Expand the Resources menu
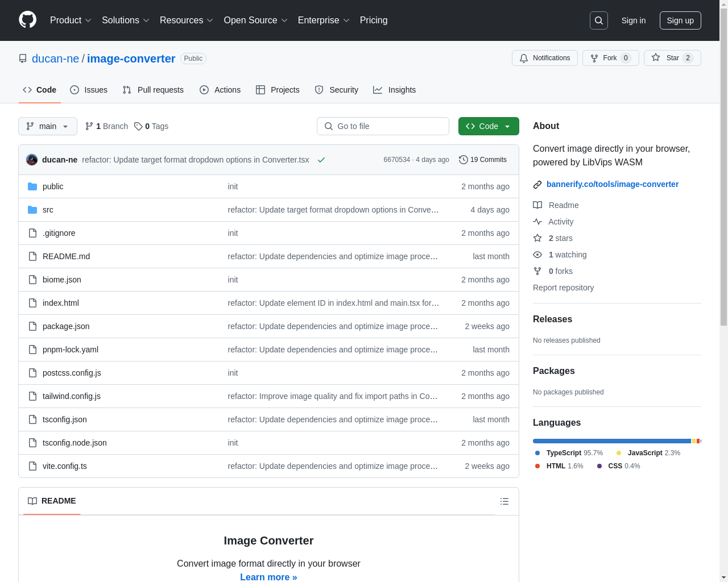Screen dimensions: 728x582 coord(187,20)
